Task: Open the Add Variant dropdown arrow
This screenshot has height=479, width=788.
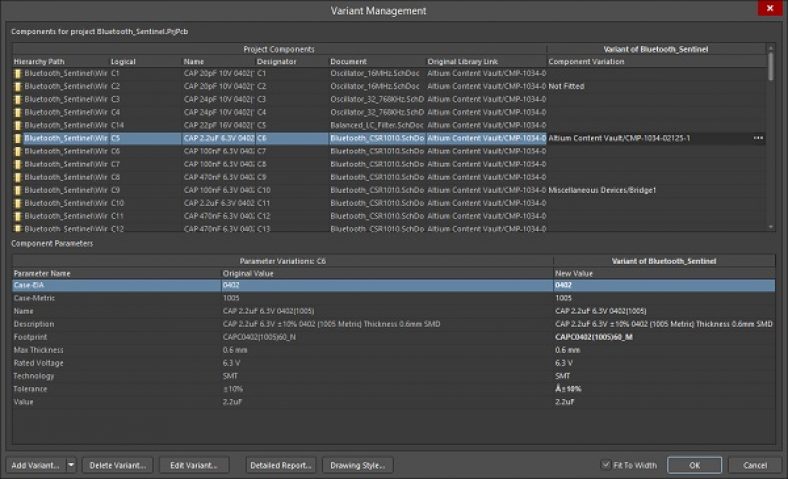Action: tap(72, 465)
